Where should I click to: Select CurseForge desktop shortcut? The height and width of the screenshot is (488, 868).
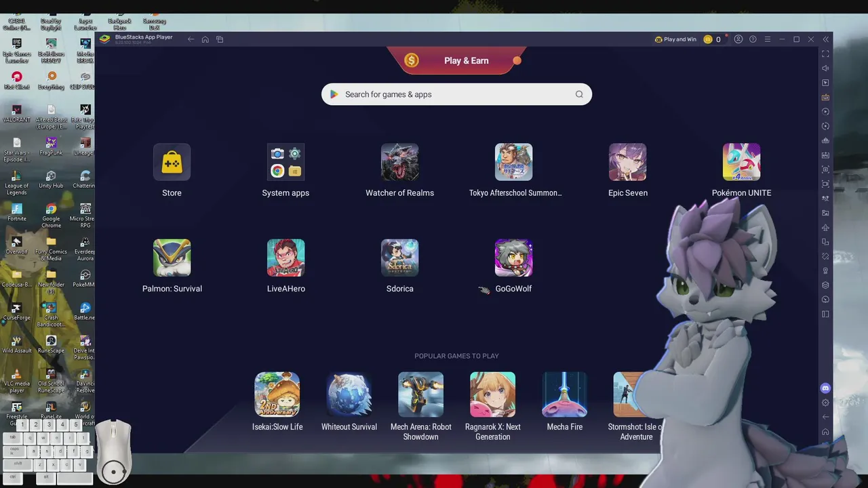[17, 311]
